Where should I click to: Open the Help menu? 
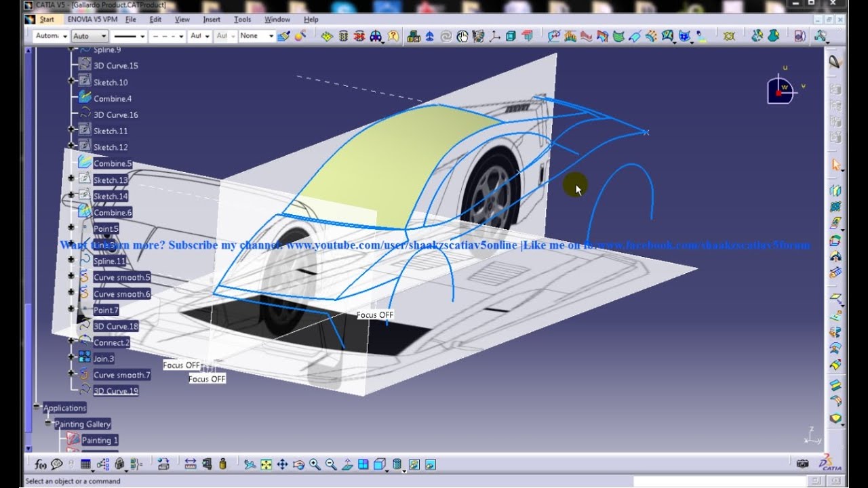311,20
